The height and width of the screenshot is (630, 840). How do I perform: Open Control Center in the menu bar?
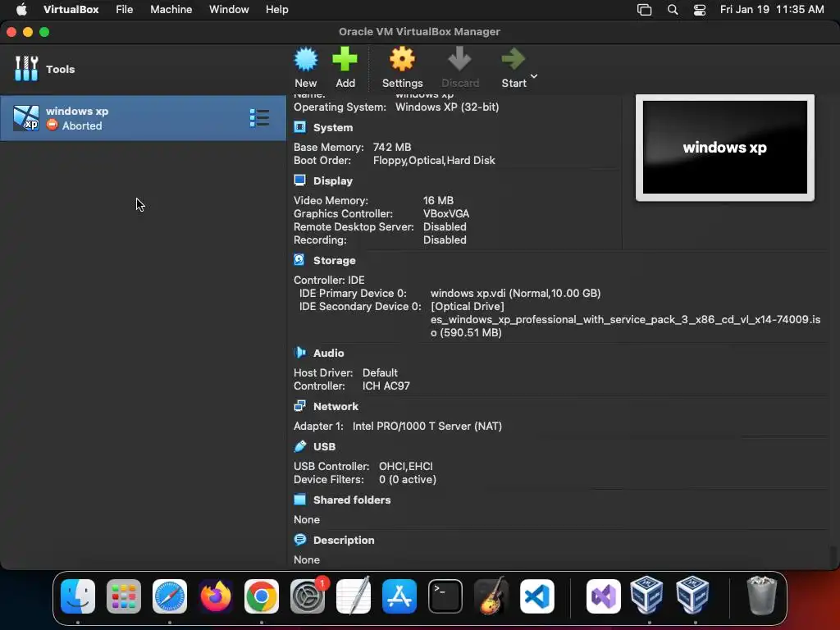tap(699, 10)
